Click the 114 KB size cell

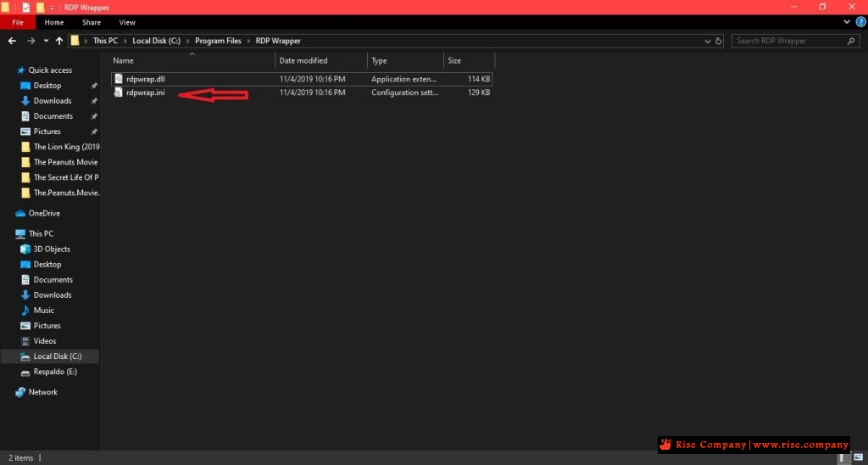[479, 79]
